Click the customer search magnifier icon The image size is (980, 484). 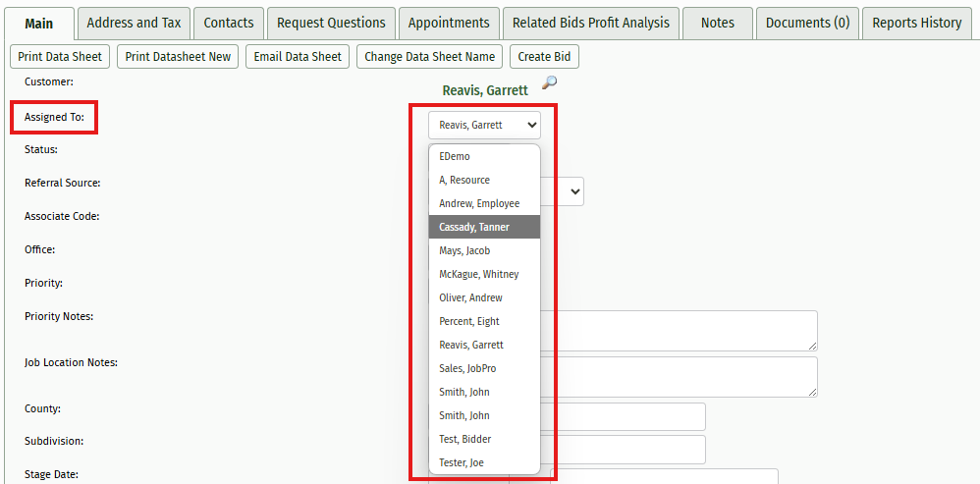549,83
